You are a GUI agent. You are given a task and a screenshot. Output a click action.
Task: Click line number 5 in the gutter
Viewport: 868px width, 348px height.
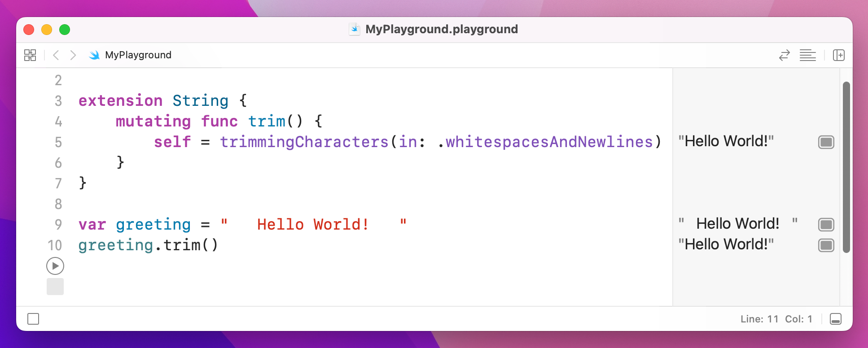tap(58, 142)
